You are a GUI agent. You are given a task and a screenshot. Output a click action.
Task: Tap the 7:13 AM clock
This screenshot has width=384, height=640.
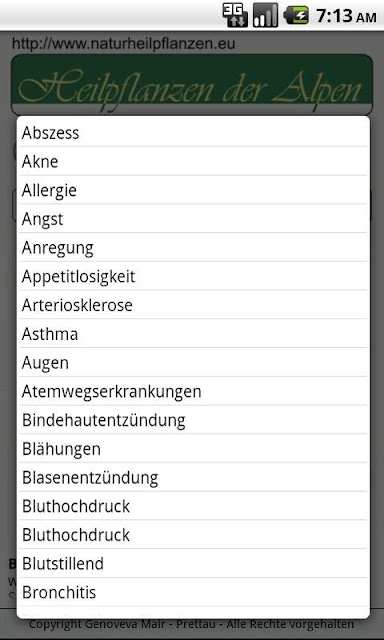[346, 16]
